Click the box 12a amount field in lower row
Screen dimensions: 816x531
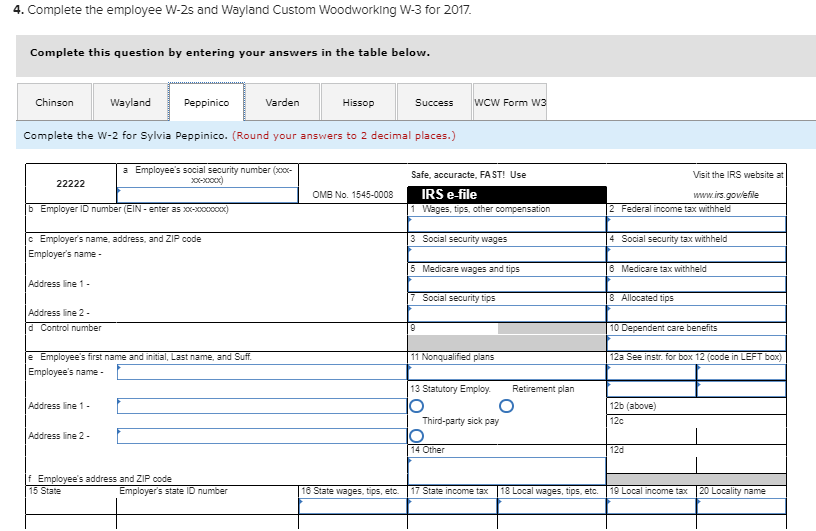tap(741, 389)
